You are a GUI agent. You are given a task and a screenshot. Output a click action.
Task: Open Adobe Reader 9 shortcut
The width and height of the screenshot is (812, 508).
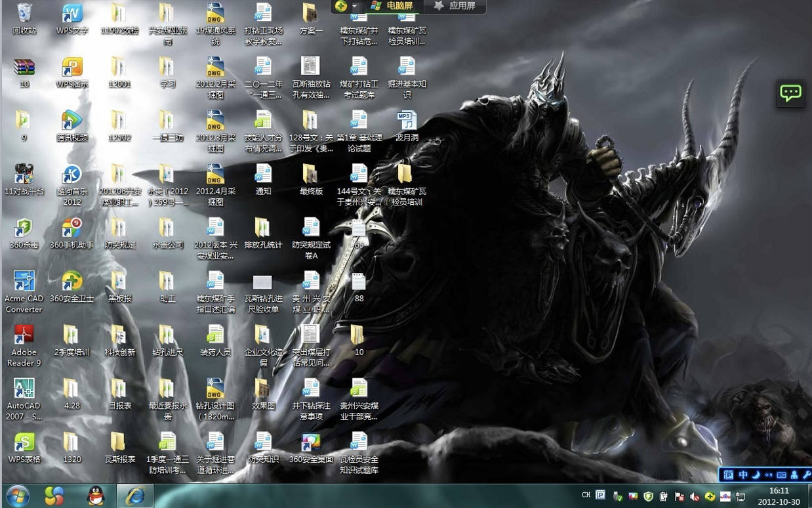click(x=24, y=335)
